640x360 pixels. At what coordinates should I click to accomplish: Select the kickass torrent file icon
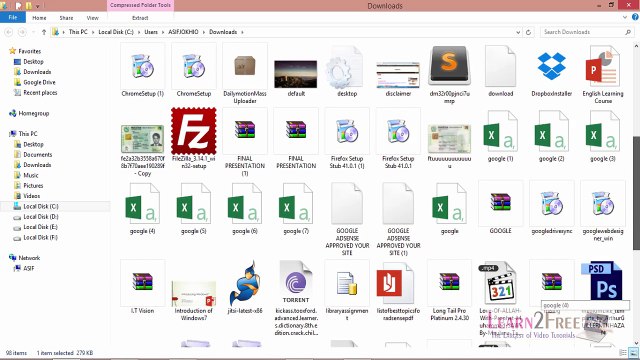click(296, 283)
